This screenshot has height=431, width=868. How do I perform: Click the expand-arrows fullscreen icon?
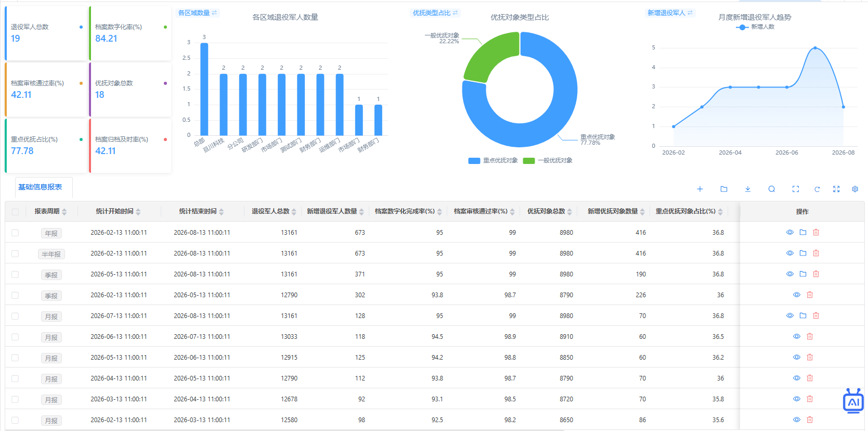(x=836, y=189)
